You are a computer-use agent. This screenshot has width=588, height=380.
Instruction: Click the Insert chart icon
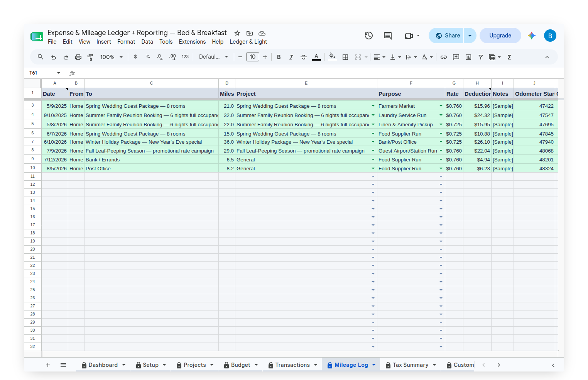[468, 57]
